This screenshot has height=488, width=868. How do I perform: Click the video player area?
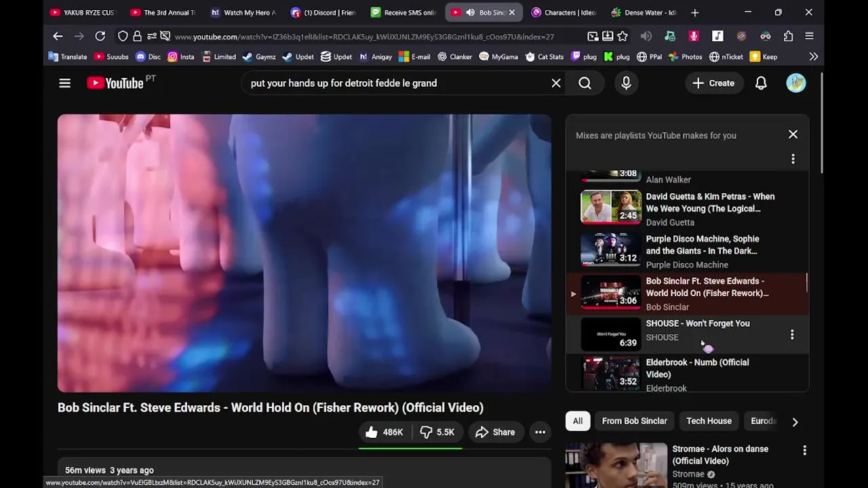[x=304, y=253]
